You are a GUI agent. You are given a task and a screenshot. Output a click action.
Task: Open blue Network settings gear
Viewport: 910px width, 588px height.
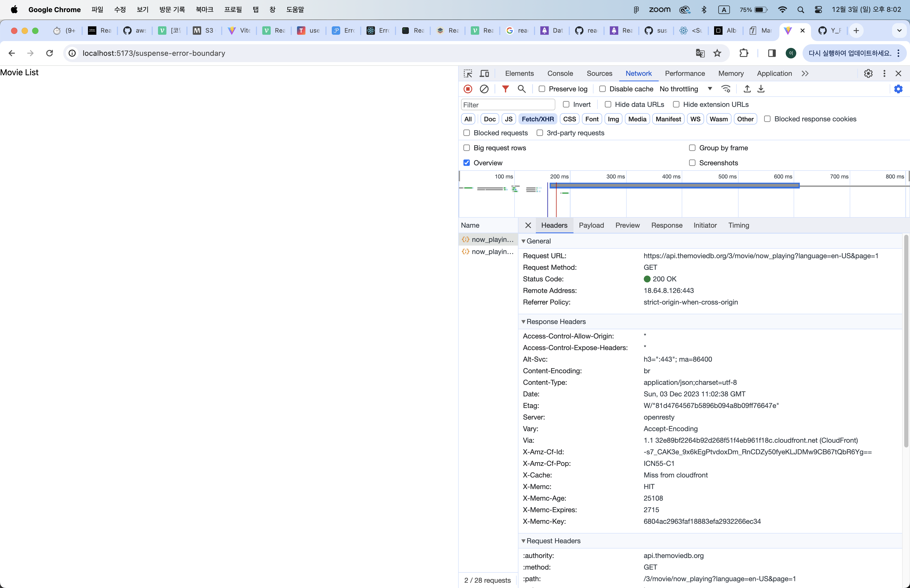pos(898,89)
